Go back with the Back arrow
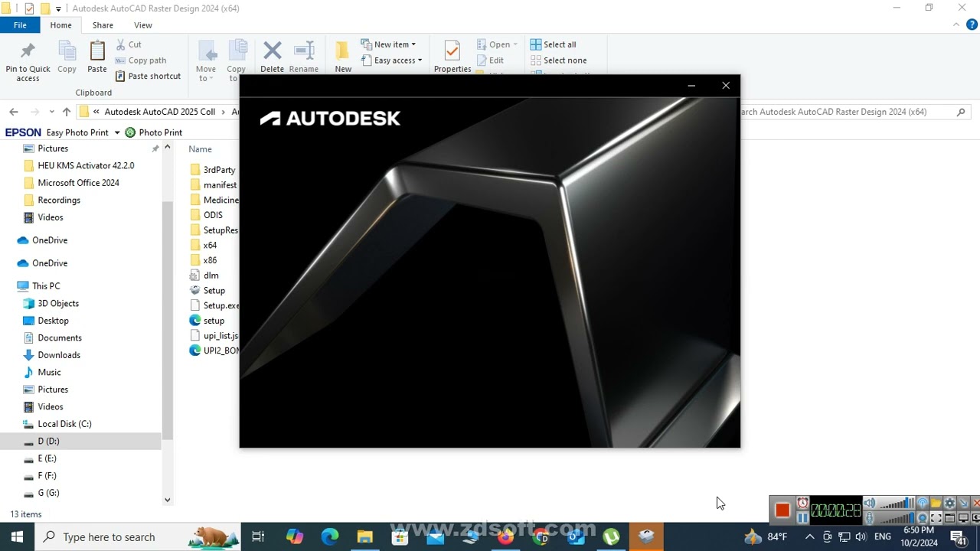980x551 pixels. click(x=14, y=112)
